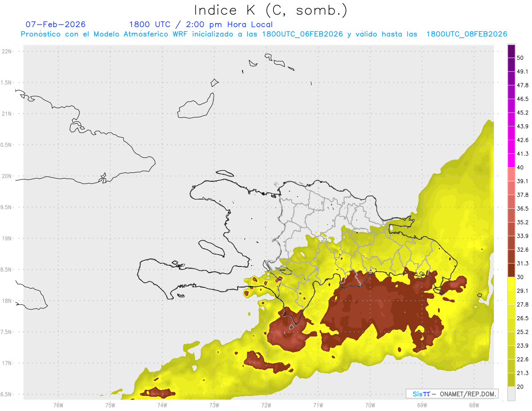Click the '36.5' colorbar label
The width and height of the screenshot is (532, 411).
click(x=523, y=208)
